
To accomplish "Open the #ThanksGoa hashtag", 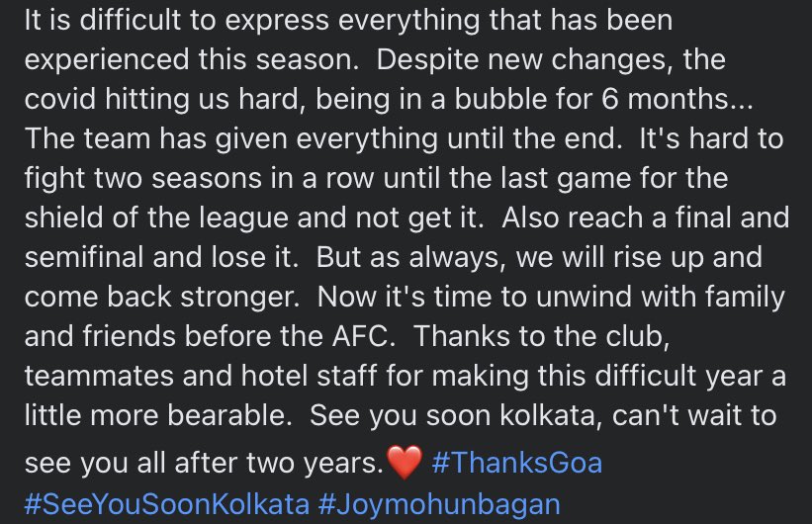I will tap(517, 463).
